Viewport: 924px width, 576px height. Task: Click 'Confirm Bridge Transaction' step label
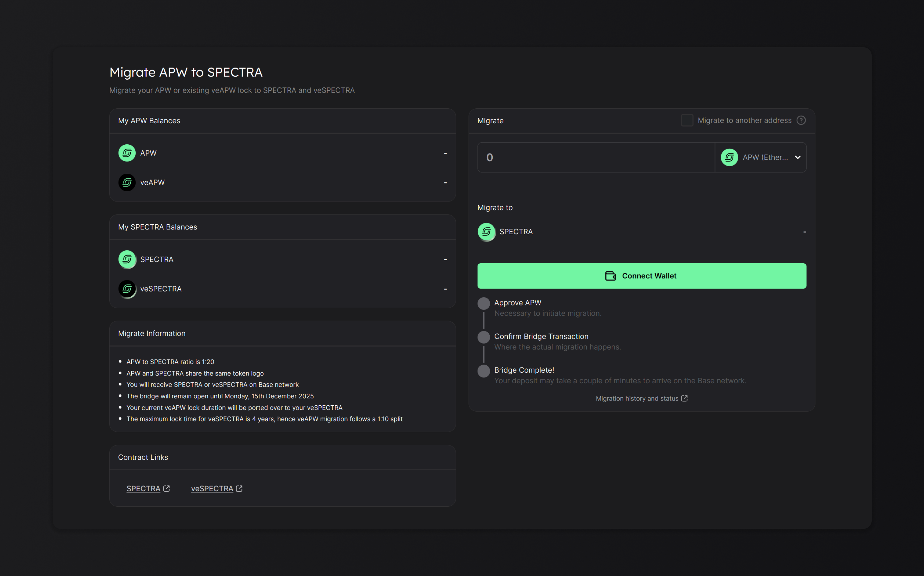tap(541, 336)
